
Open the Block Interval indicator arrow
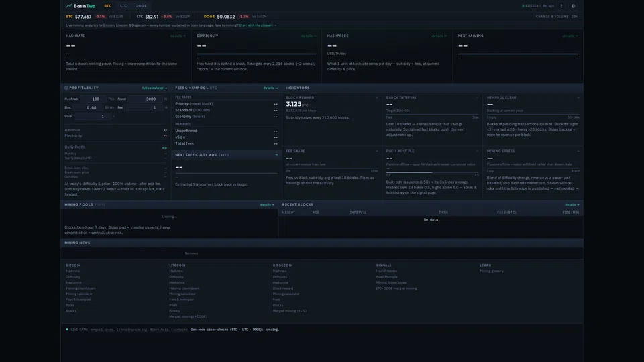[477, 98]
